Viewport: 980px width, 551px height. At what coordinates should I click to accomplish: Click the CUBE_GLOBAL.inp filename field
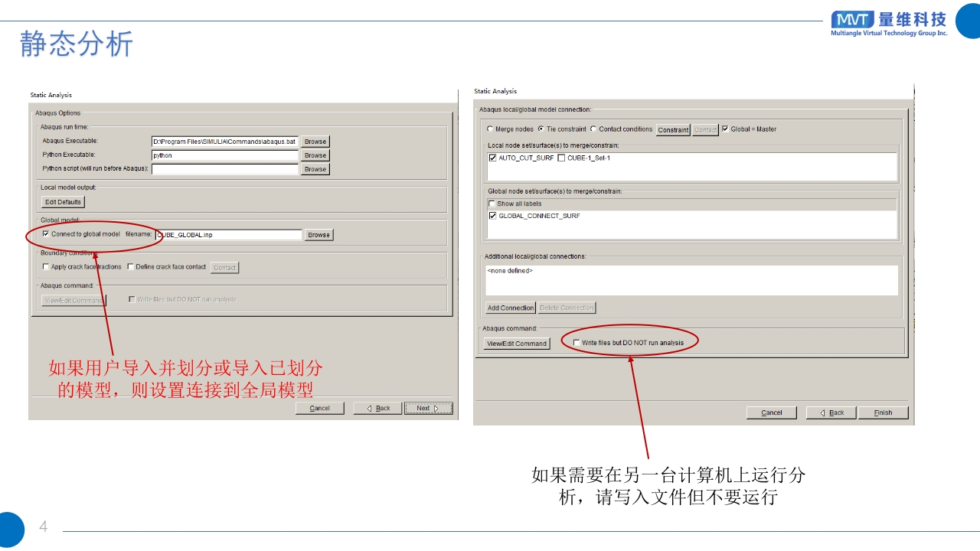click(x=228, y=235)
